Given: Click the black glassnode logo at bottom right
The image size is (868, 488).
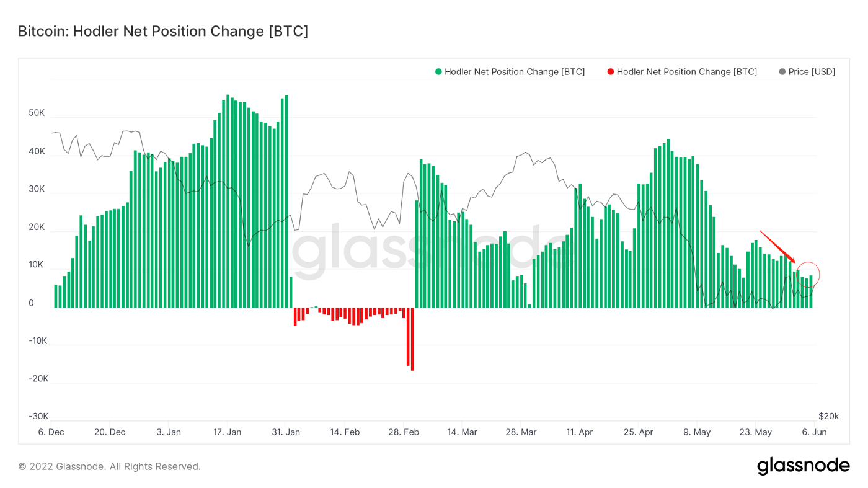Looking at the screenshot, I should point(803,466).
